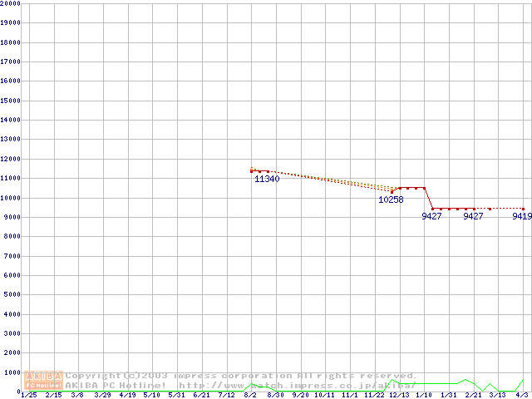The height and width of the screenshot is (399, 532).
Task: Click the 8/2 date on x-axis
Action: pyautogui.click(x=250, y=395)
